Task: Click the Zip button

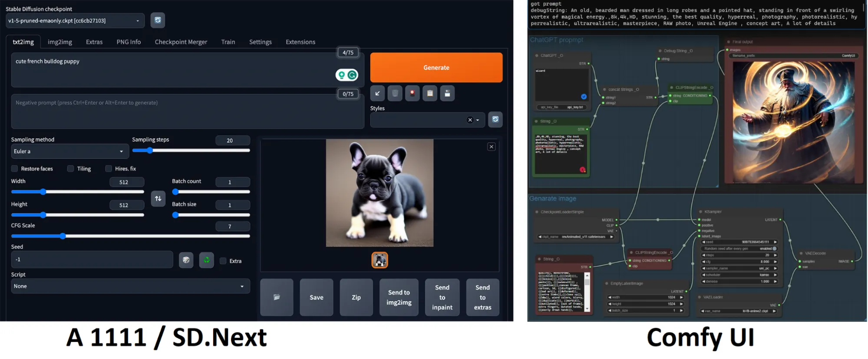Action: (356, 297)
